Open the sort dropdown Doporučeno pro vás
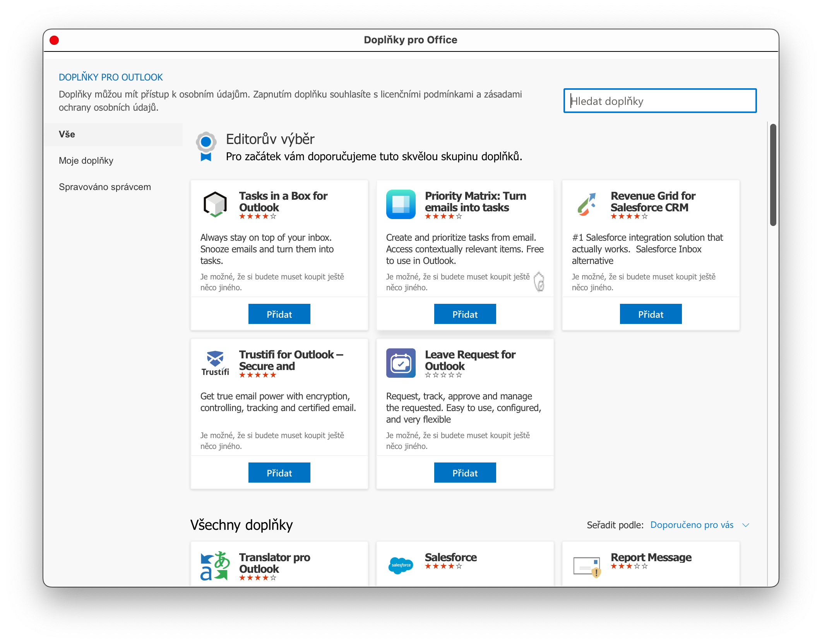The width and height of the screenshot is (822, 644). tap(692, 525)
